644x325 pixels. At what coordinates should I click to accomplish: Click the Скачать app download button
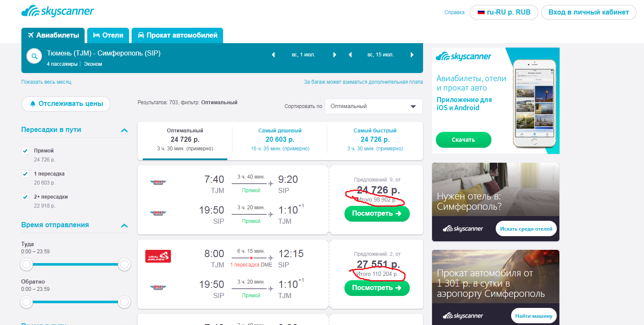click(464, 140)
